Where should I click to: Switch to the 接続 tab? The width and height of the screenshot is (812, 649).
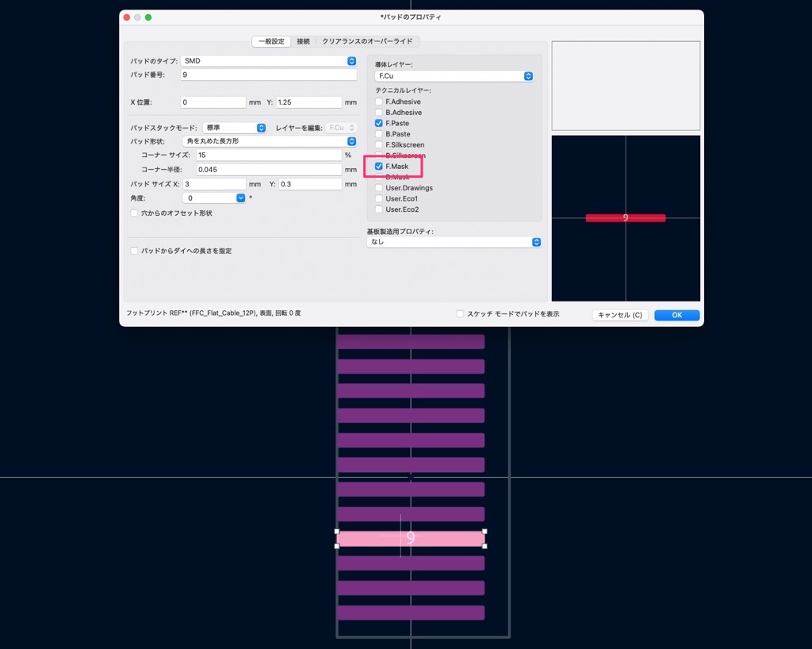coord(303,41)
